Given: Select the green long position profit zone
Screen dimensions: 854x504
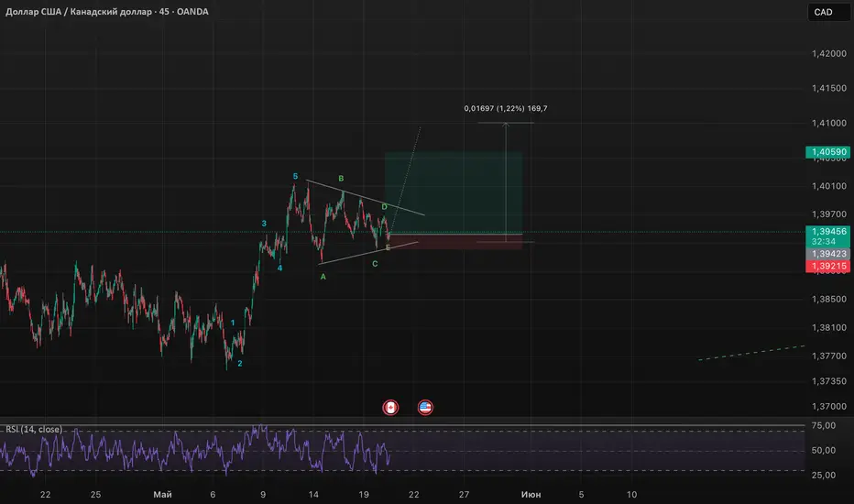Looking at the screenshot, I should (x=454, y=192).
